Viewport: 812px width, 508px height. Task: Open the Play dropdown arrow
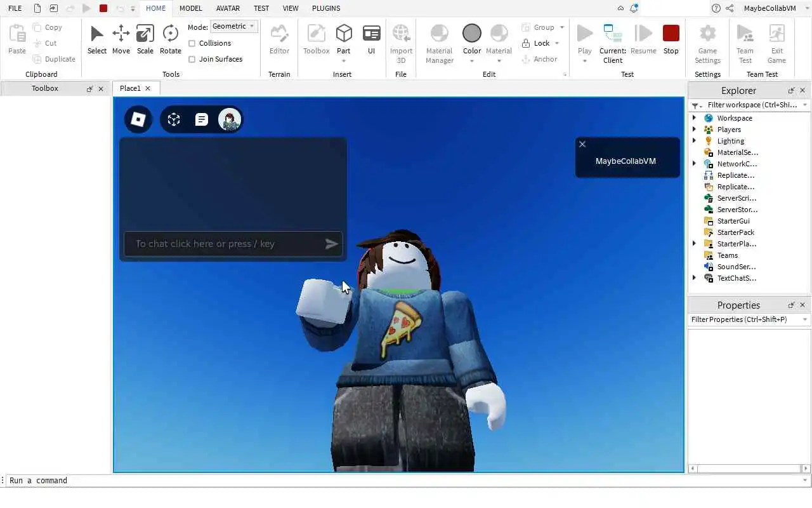pos(585,61)
